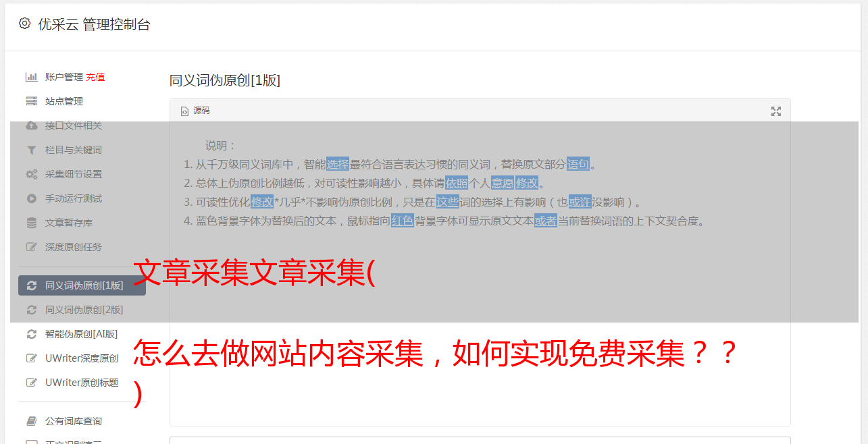868x444 pixels.
Task: Click the funnel icon beside 栏目与关键词
Action: point(31,150)
